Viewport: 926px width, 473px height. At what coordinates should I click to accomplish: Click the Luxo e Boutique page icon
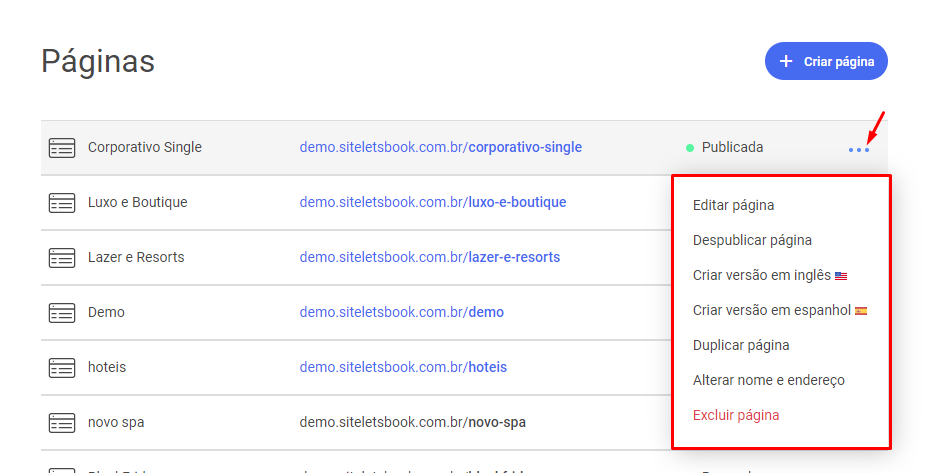point(62,203)
